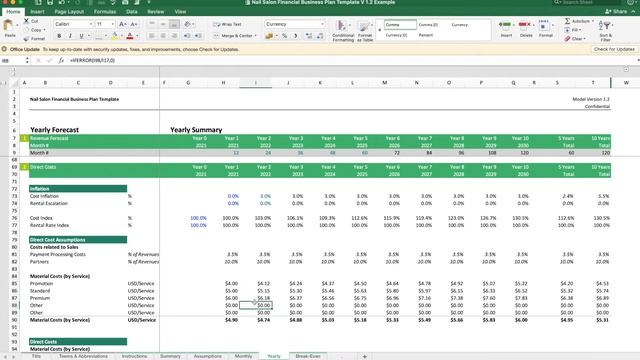This screenshot has width=640, height=360.
Task: Click the Name Box cell reference field
Action: [13, 60]
